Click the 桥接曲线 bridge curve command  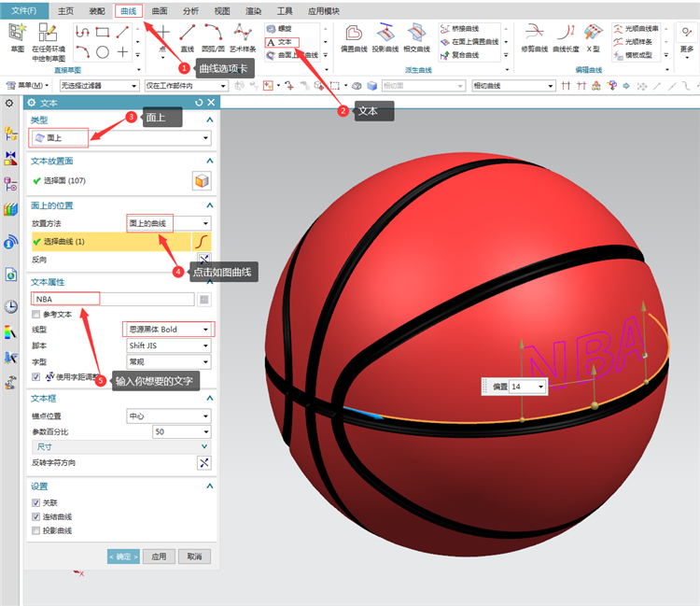click(460, 29)
